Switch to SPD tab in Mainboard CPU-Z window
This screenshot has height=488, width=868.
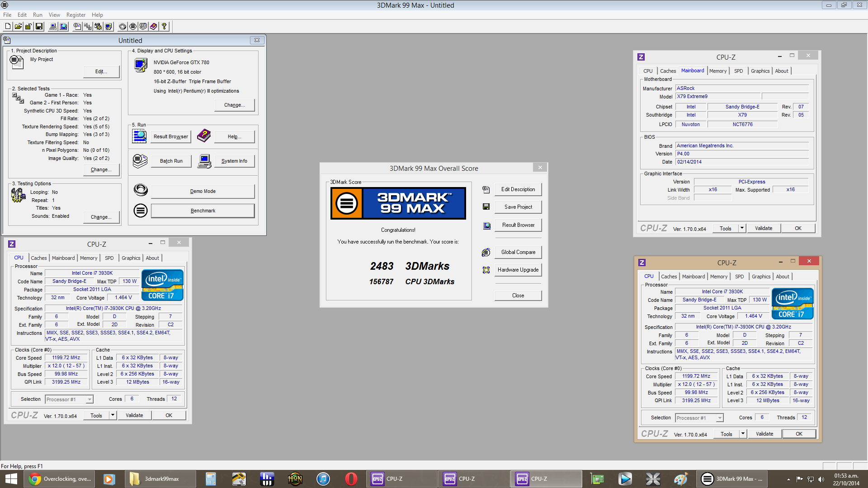pos(738,71)
